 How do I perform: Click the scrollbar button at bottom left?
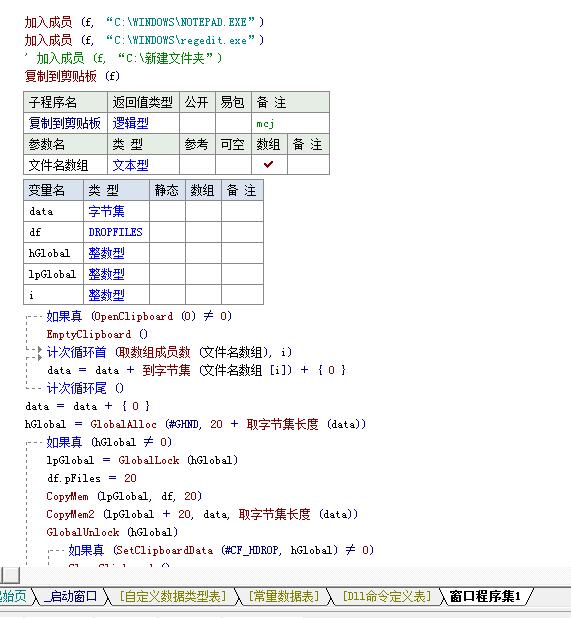coord(11,575)
